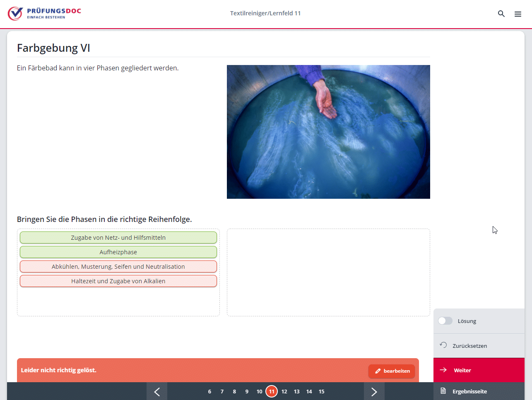Click the bearbeiten edit button
This screenshot has height=400, width=532.
392,371
